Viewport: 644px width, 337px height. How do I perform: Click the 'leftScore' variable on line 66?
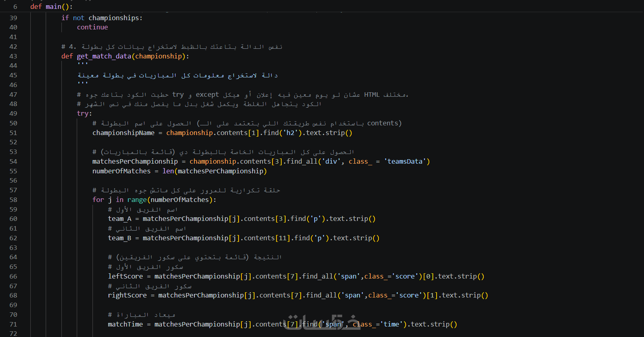125,276
